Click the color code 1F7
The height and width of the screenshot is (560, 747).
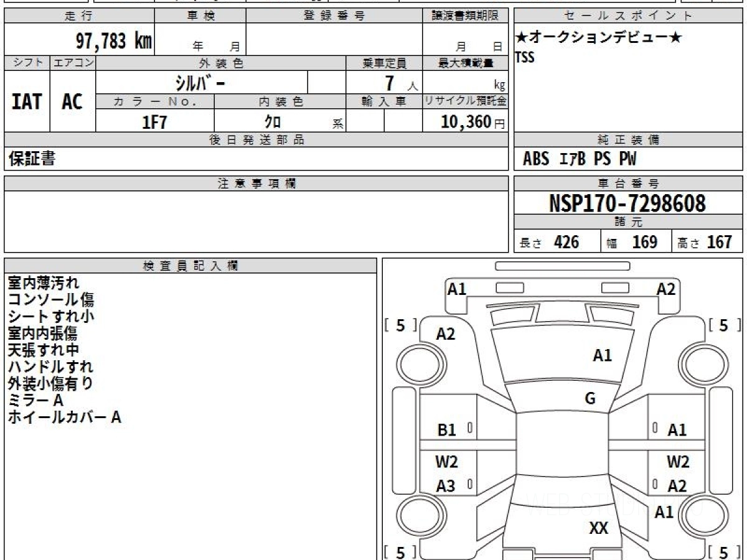(155, 122)
